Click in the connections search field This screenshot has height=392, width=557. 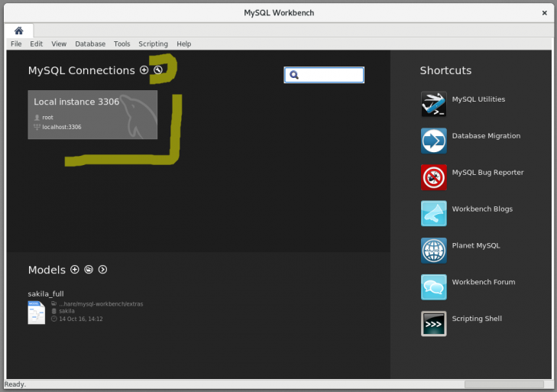point(324,75)
